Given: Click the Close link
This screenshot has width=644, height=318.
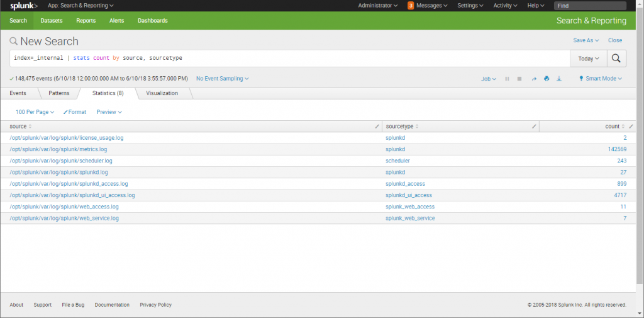Looking at the screenshot, I should click(x=615, y=40).
